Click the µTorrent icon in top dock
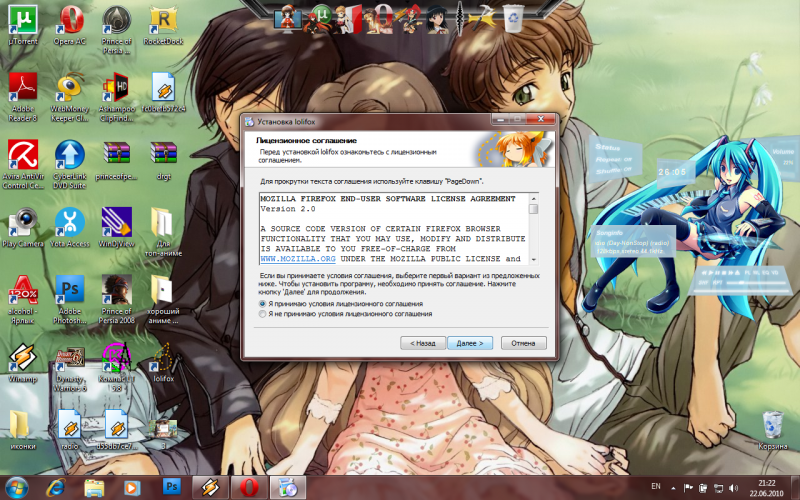Image resolution: width=800 pixels, height=500 pixels. (321, 17)
